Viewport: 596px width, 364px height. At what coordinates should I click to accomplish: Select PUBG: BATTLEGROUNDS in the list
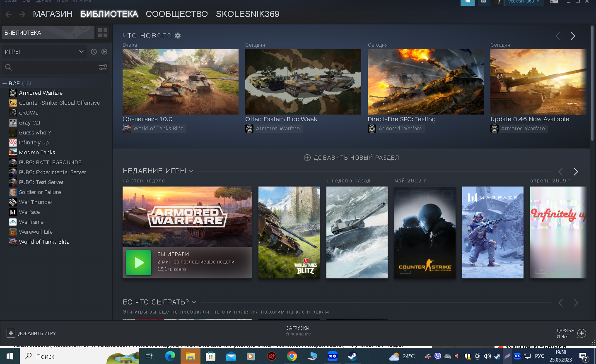click(x=50, y=162)
